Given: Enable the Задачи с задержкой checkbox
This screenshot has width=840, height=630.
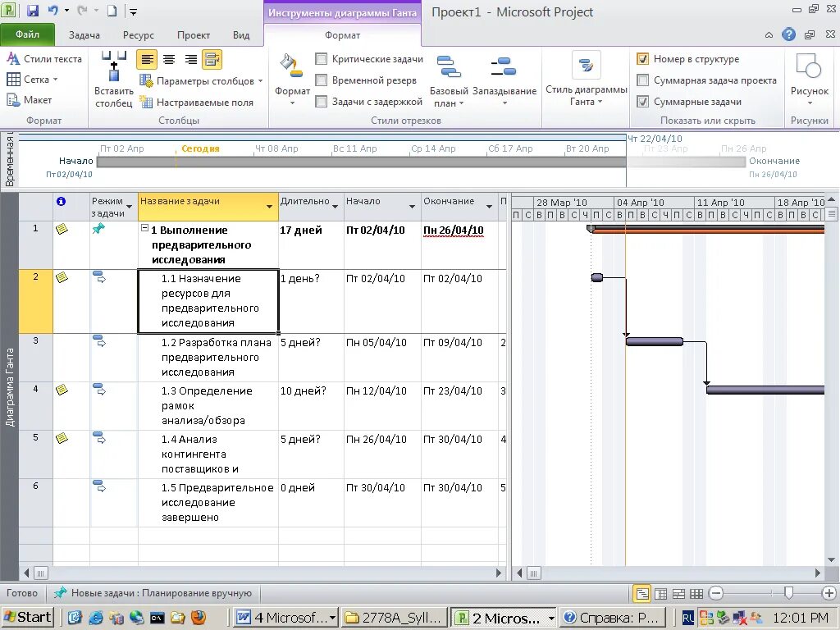Looking at the screenshot, I should pos(322,102).
